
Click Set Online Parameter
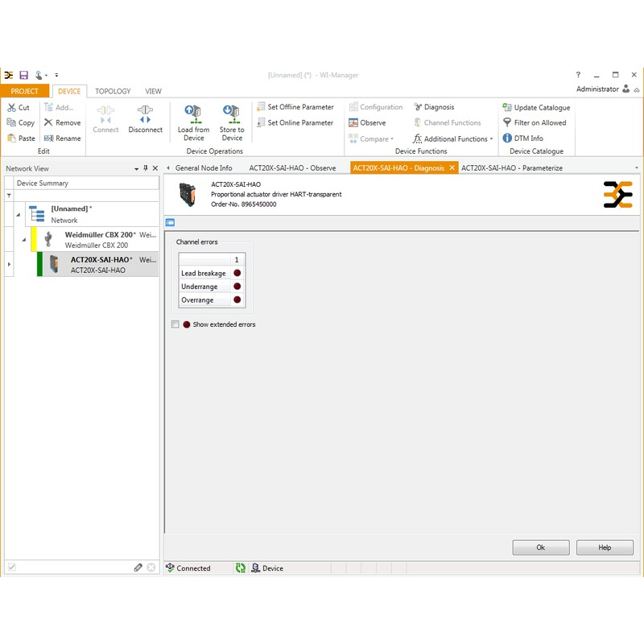pos(295,123)
